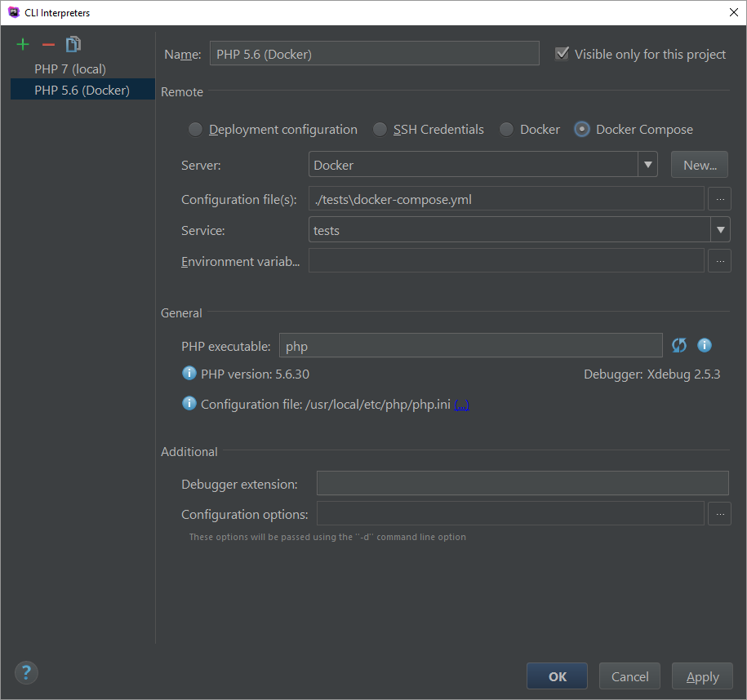Viewport: 747px width, 700px height.
Task: Remove the selected interpreter with the minus icon
Action: (x=48, y=45)
